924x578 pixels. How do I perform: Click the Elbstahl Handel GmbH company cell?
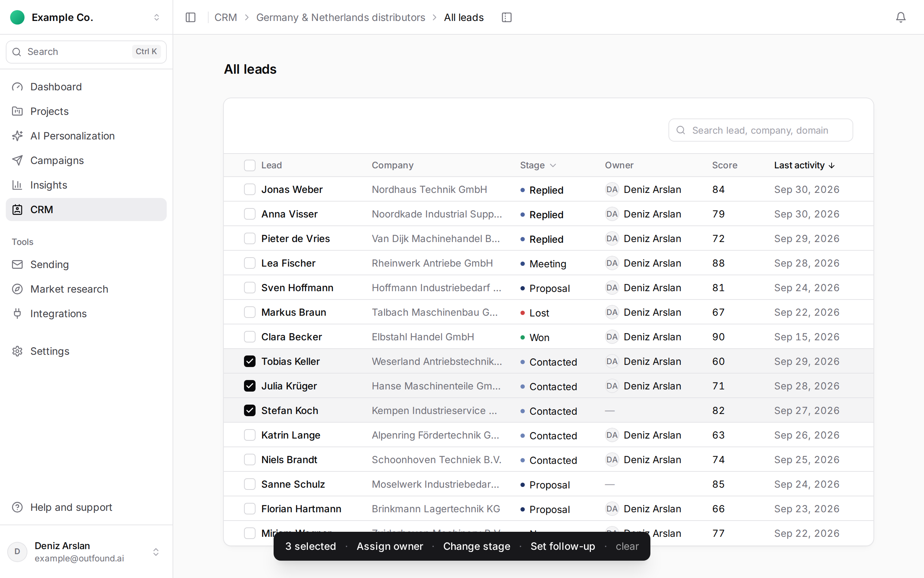[423, 337]
